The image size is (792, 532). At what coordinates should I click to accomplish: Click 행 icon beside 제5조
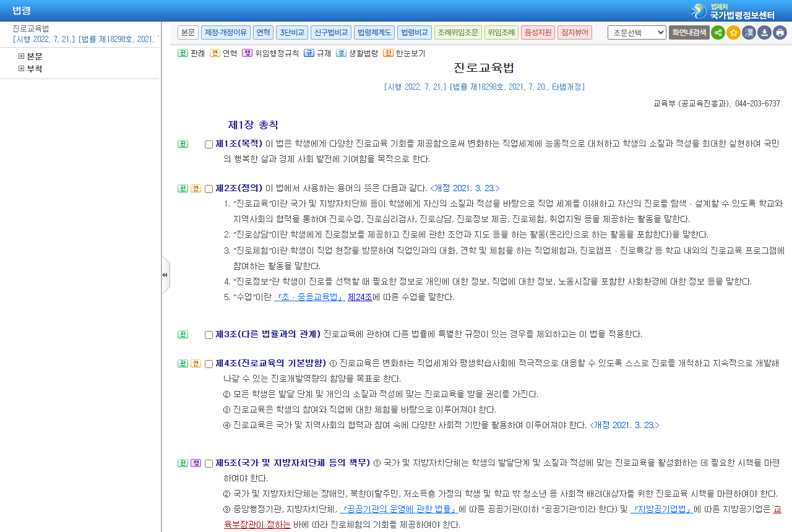[x=196, y=463]
